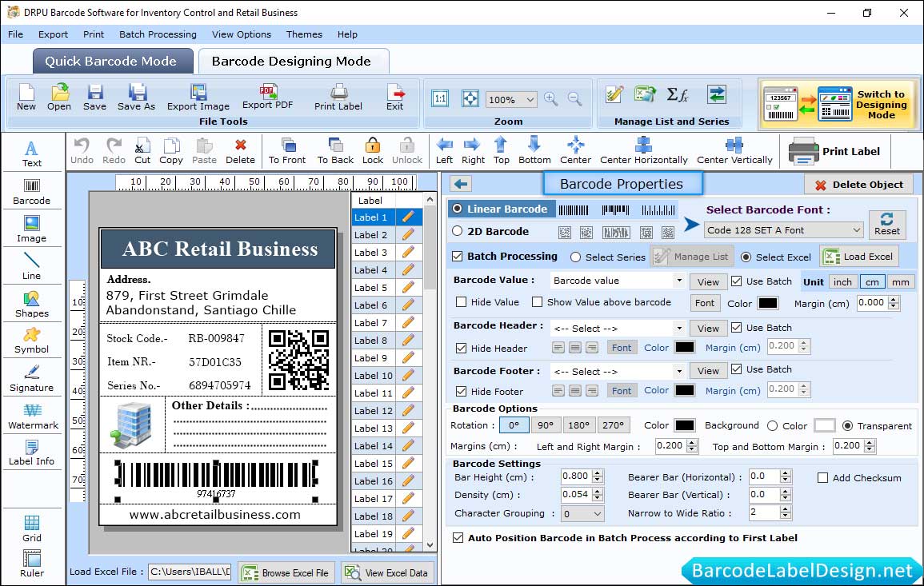Click the Delete Object button
Viewport: 924px width, 586px height.
coord(858,185)
